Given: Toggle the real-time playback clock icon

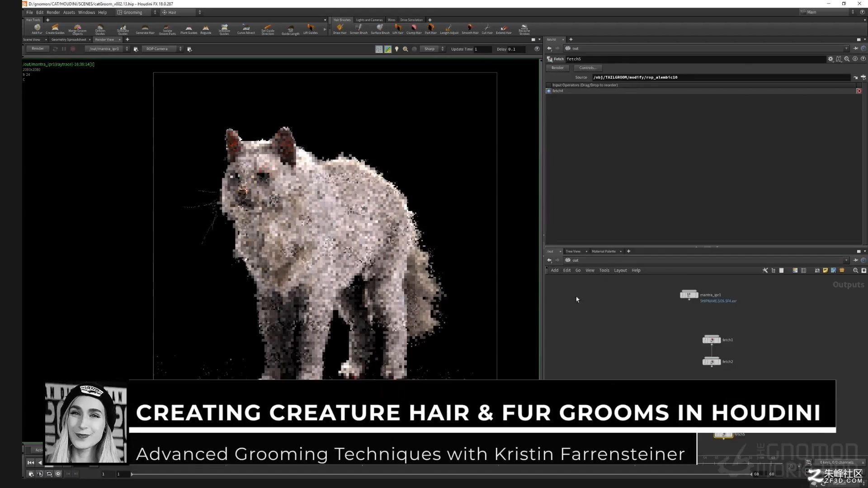Looking at the screenshot, I should 58,474.
